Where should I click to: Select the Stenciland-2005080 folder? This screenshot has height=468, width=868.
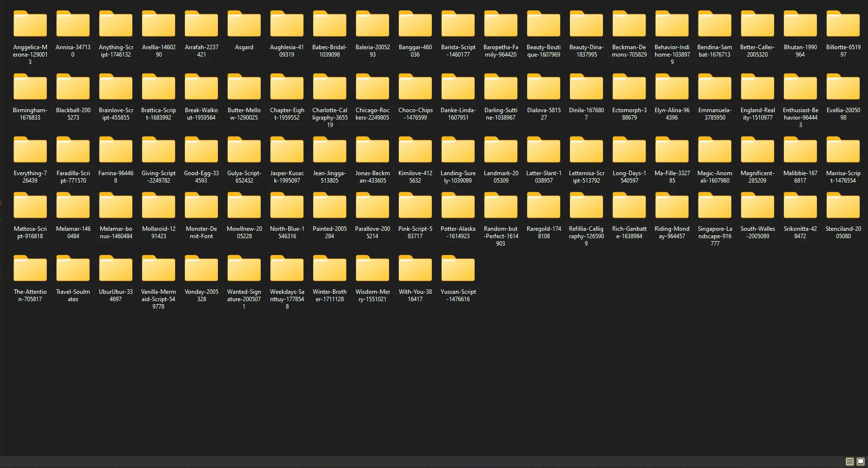point(843,216)
